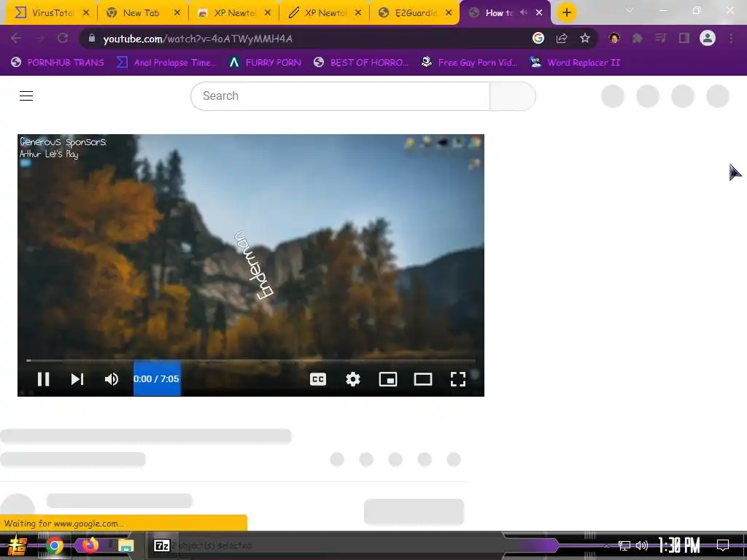
Task: Enter fullscreen video mode
Action: click(x=458, y=379)
